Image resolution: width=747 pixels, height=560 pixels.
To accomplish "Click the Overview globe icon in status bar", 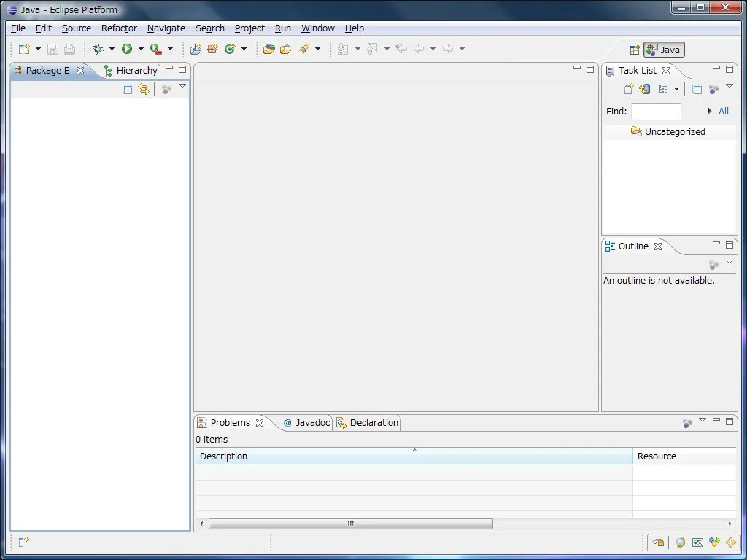I will click(681, 542).
